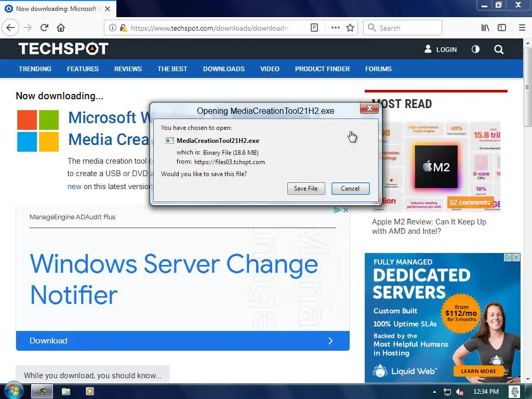532x399 pixels.
Task: Click the page vertical scrollbar thumb
Action: tap(528, 87)
